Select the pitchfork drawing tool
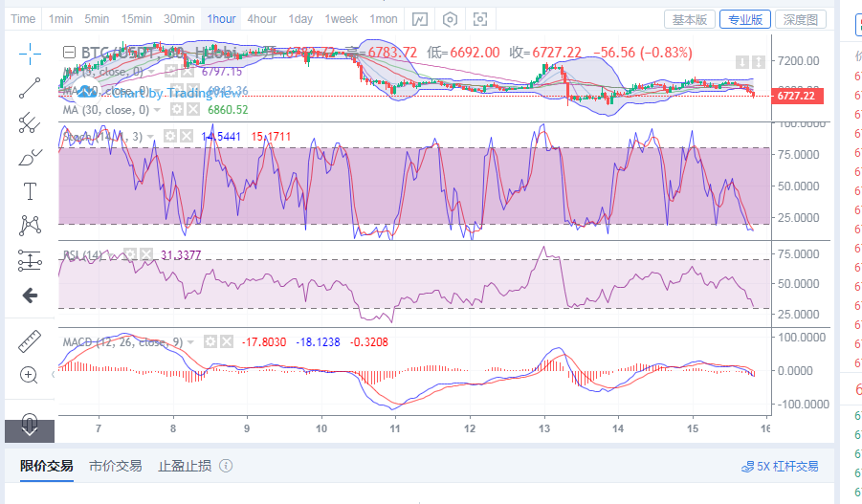The width and height of the screenshot is (862, 504). pos(30,122)
